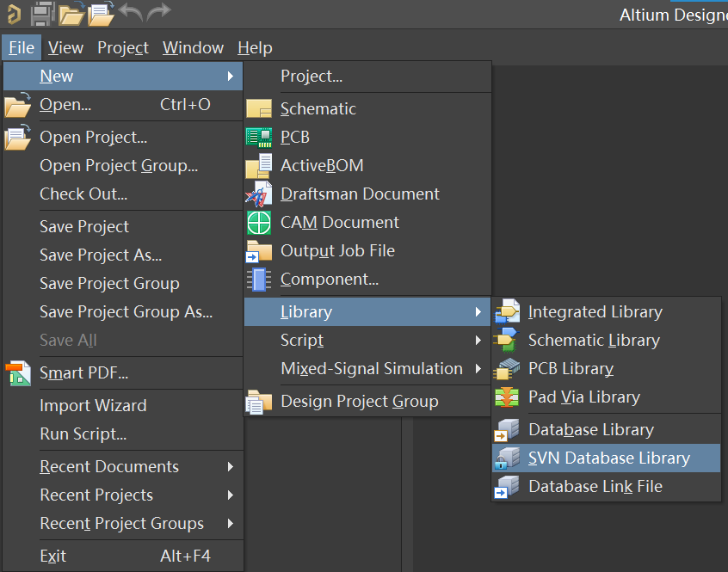Select Database Link File entry

coord(607,487)
